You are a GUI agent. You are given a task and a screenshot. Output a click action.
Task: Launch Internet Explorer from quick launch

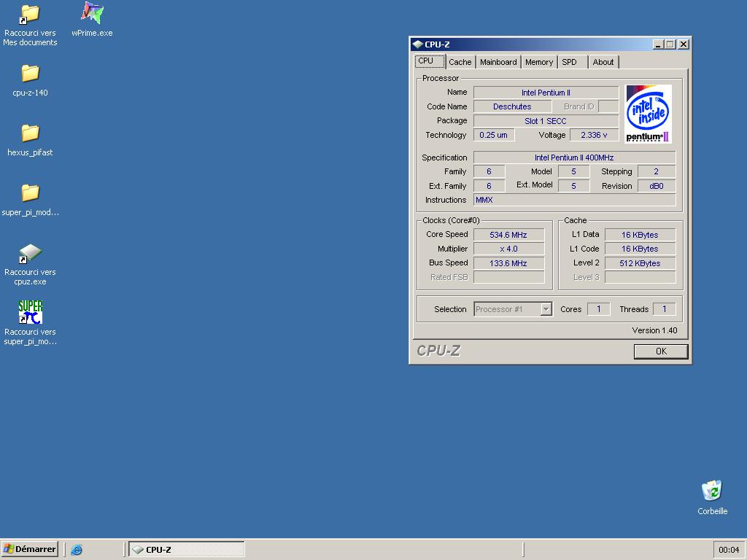[x=76, y=550]
